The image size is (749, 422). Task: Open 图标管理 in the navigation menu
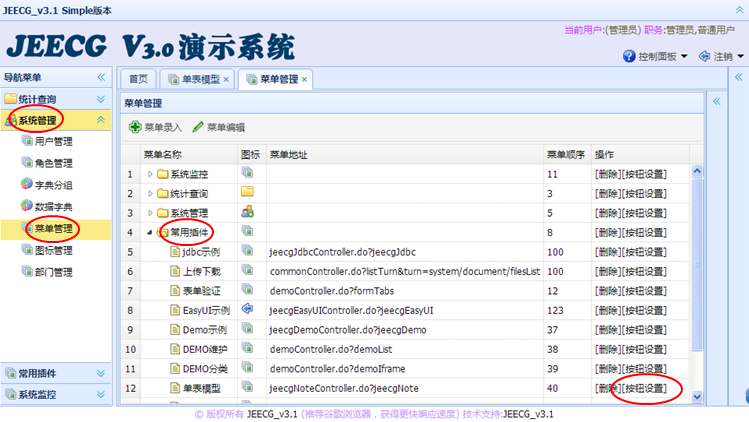pos(54,250)
